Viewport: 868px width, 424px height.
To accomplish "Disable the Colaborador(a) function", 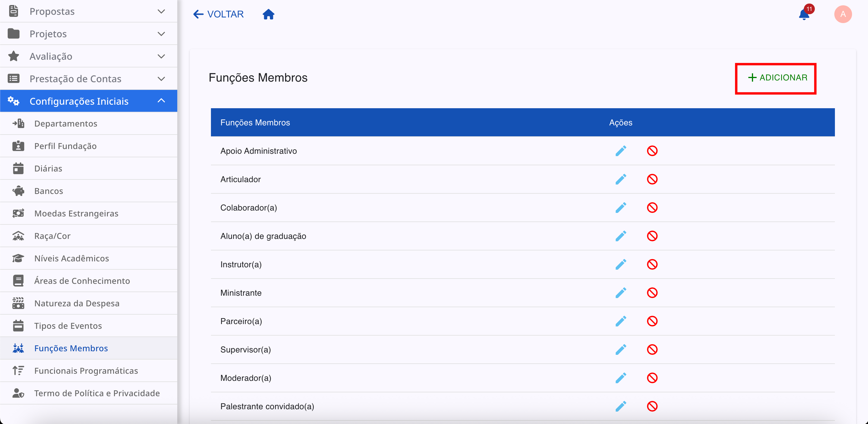I will tap(652, 208).
